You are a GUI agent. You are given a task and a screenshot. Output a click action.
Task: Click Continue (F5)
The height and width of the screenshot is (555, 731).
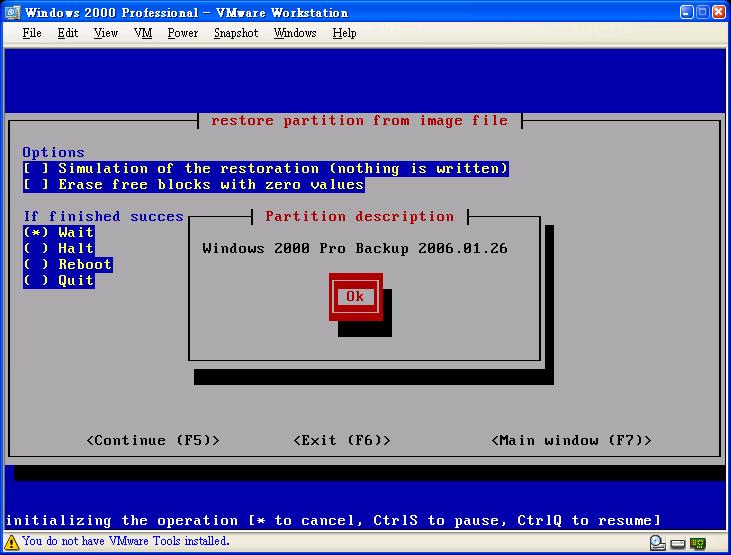pyautogui.click(x=153, y=440)
